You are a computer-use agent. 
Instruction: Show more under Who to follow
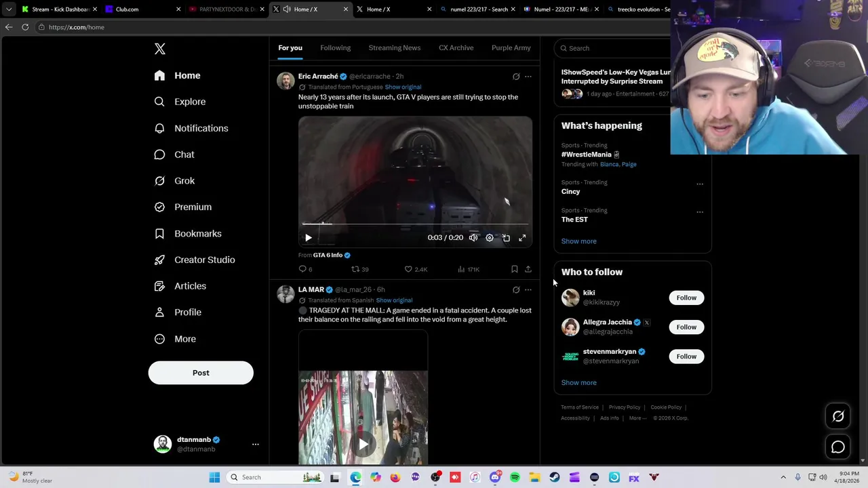coord(579,383)
